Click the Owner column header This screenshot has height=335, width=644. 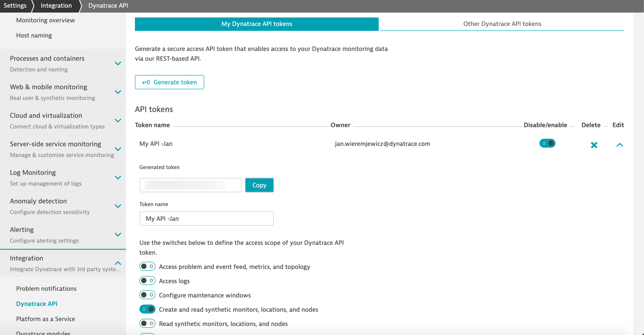(x=340, y=125)
